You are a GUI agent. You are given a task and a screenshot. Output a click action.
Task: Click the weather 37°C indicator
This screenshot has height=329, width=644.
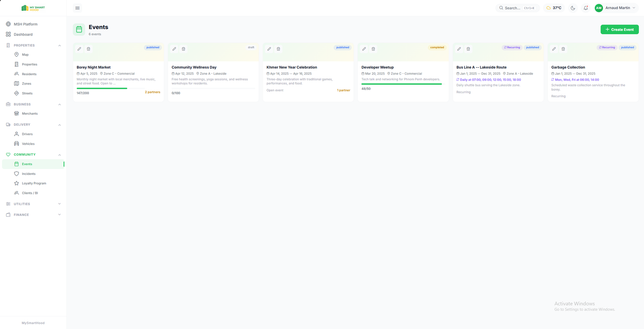pyautogui.click(x=554, y=8)
